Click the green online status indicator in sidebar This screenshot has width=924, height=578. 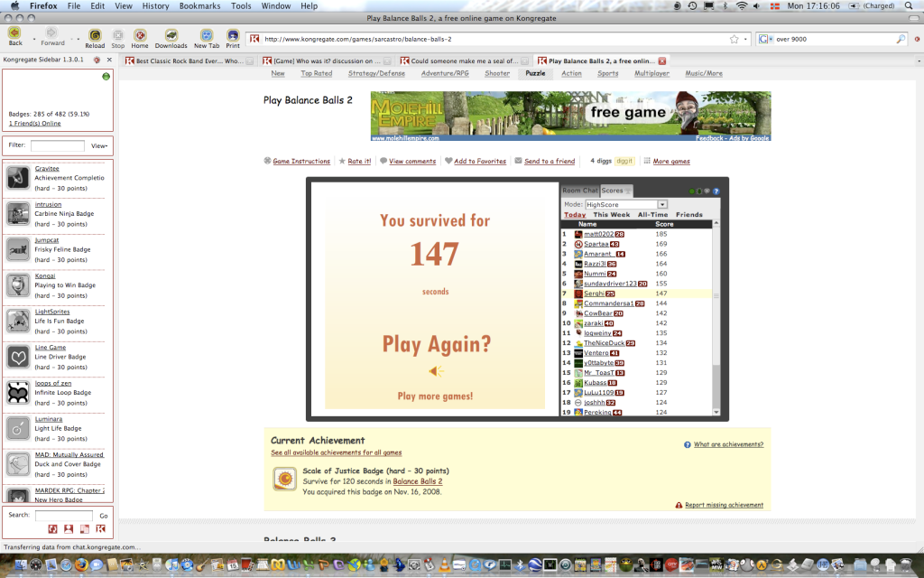coord(106,76)
